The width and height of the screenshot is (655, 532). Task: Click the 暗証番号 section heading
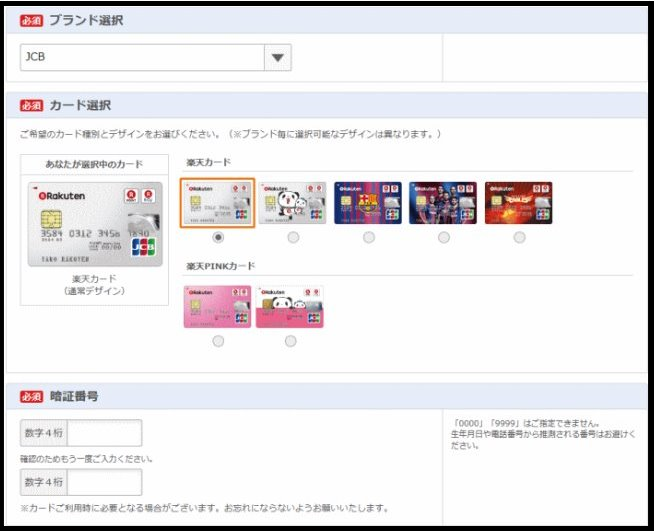click(74, 396)
